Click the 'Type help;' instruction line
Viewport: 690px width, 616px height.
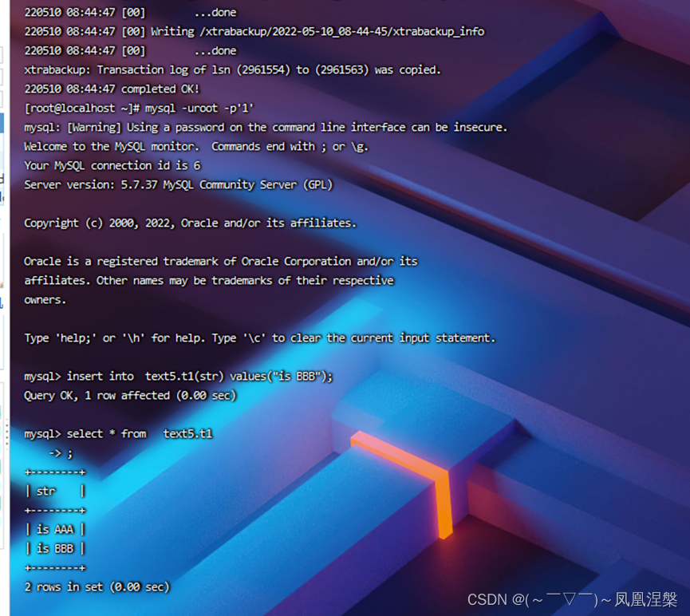coord(259,338)
